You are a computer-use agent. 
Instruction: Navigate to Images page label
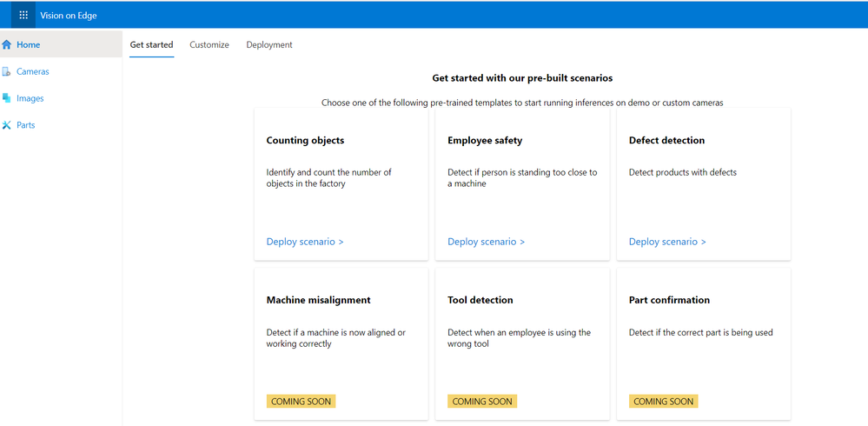(x=30, y=99)
